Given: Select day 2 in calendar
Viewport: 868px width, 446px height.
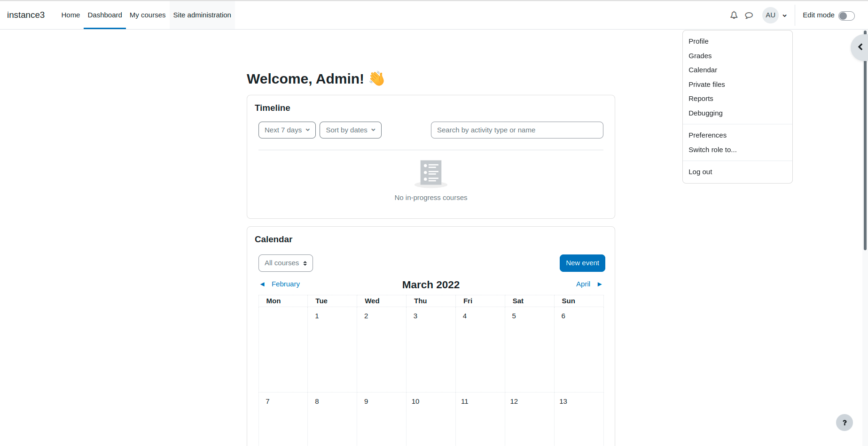Looking at the screenshot, I should (x=366, y=316).
